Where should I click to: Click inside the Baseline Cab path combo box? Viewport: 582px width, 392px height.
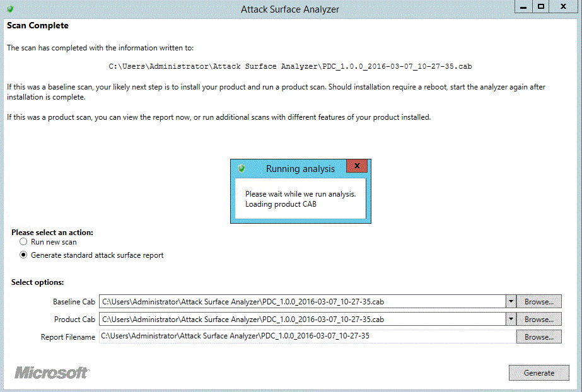tap(301, 302)
